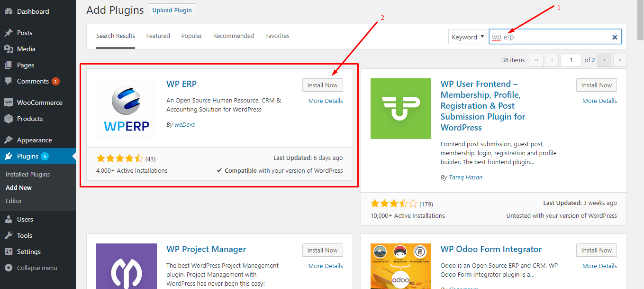Screen dimensions: 644x289
Task: Click the Appearance paintbrush icon
Action: pos(9,140)
